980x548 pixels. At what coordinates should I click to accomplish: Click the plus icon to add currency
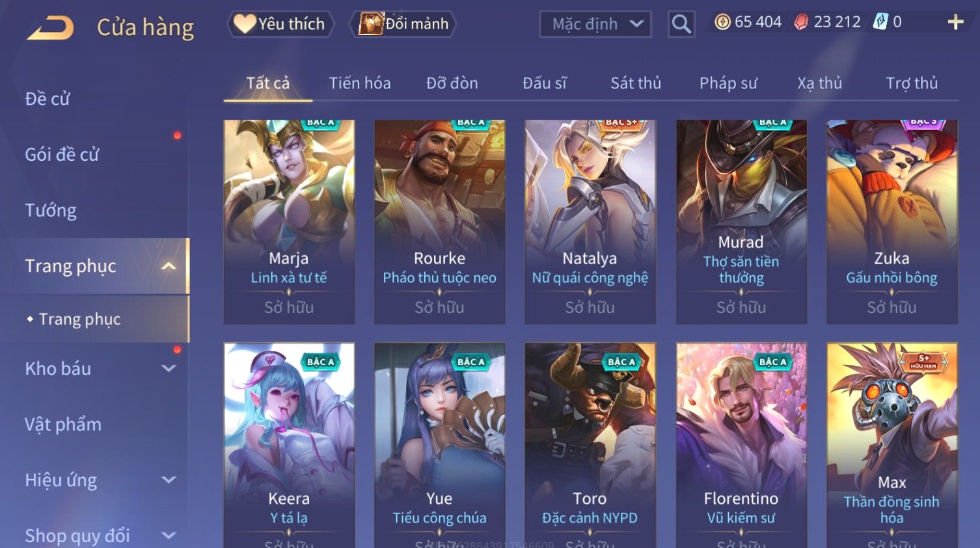(x=955, y=22)
